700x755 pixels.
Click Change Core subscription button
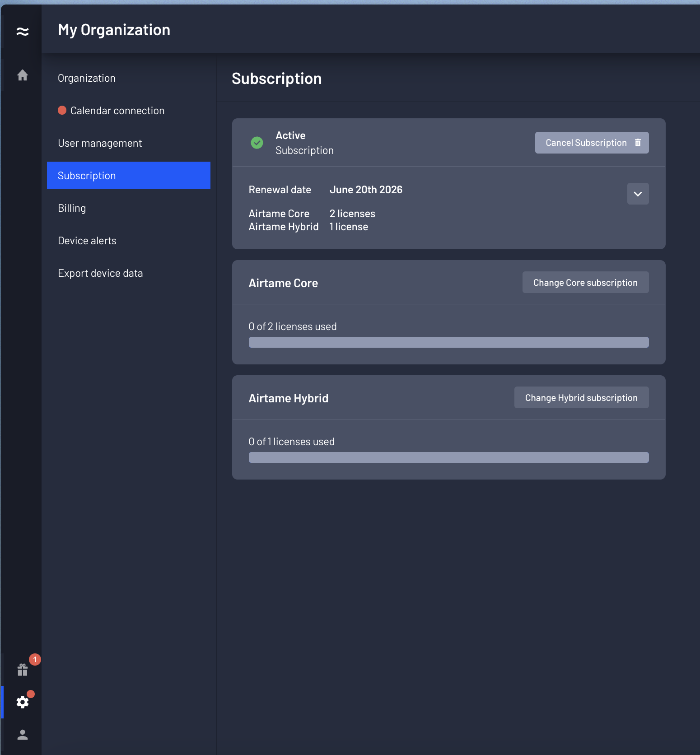pyautogui.click(x=585, y=282)
